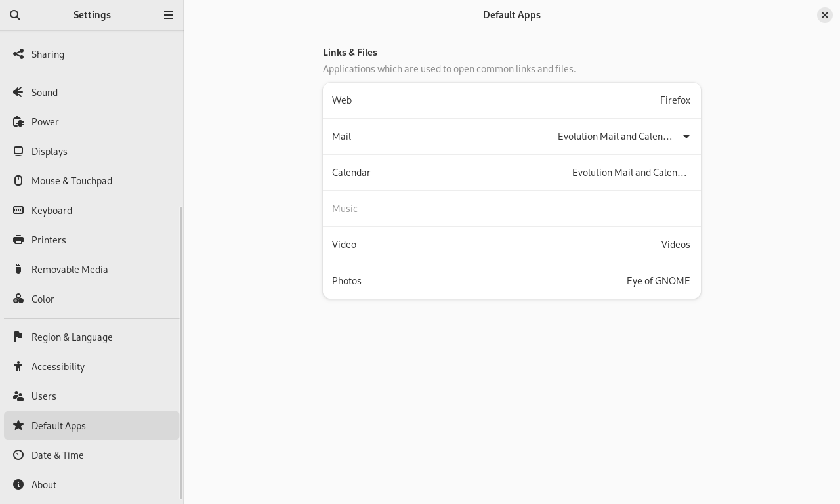Click the Sound speaker icon
The image size is (840, 504).
[x=18, y=93]
